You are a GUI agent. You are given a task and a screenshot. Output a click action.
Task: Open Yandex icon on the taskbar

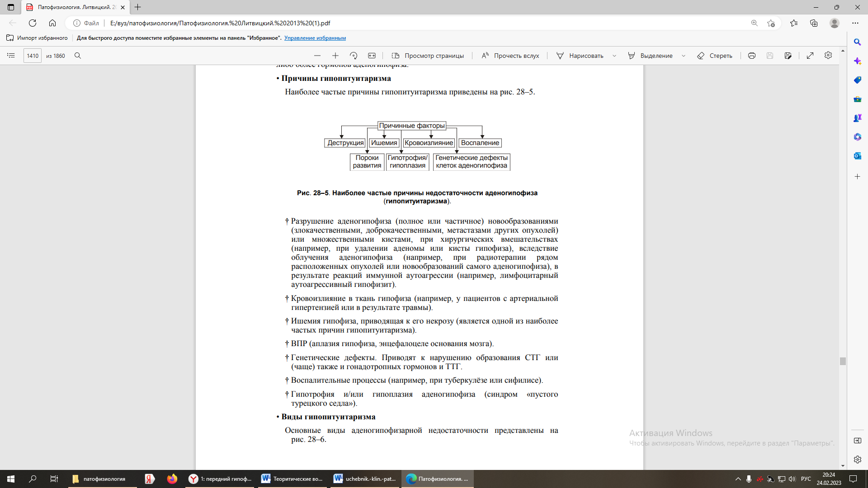pyautogui.click(x=150, y=479)
